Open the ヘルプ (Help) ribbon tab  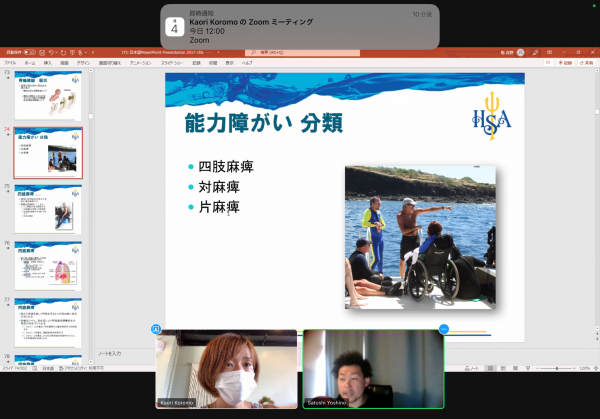click(x=247, y=62)
